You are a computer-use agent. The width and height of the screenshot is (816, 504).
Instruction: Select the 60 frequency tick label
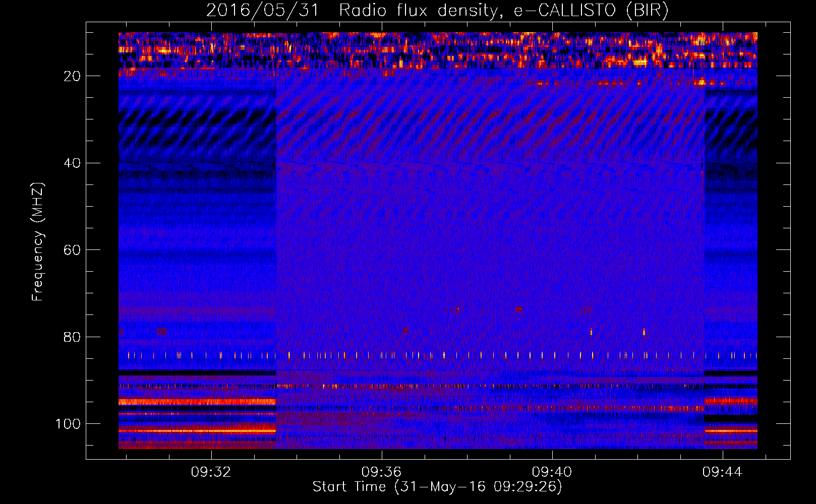(73, 250)
